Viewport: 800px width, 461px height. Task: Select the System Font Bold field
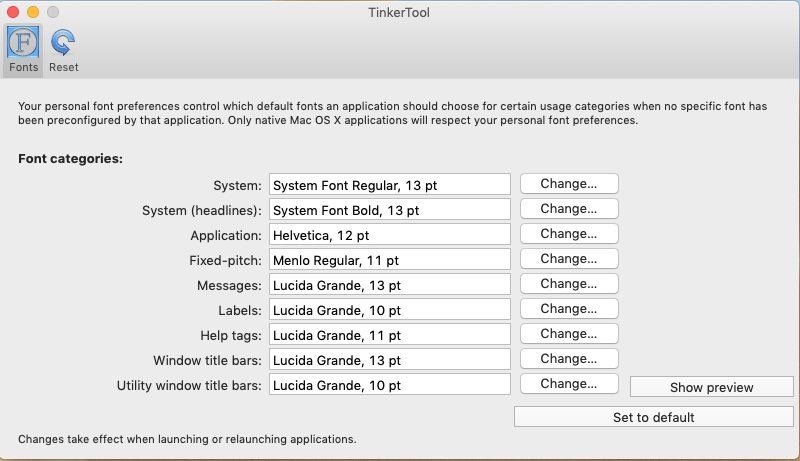389,210
